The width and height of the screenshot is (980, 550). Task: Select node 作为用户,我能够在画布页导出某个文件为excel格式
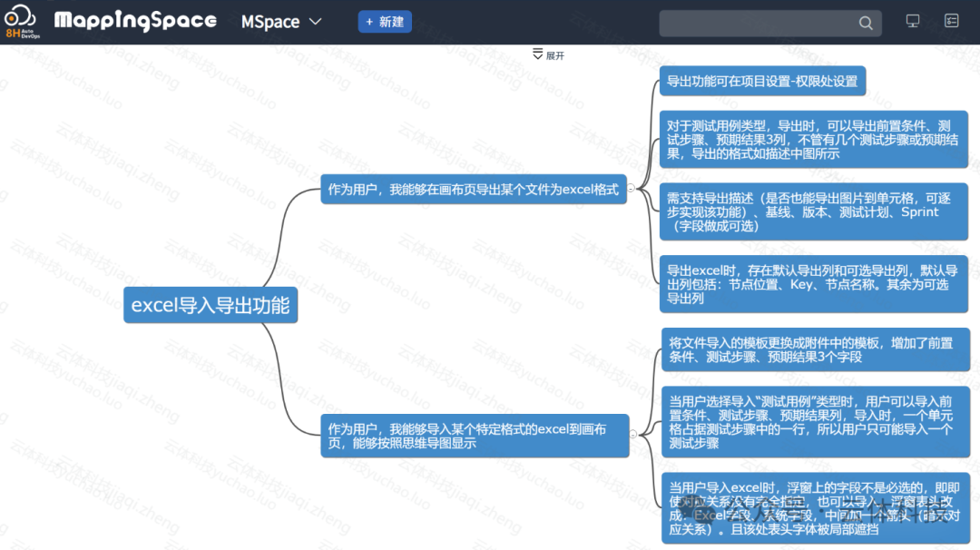click(473, 189)
